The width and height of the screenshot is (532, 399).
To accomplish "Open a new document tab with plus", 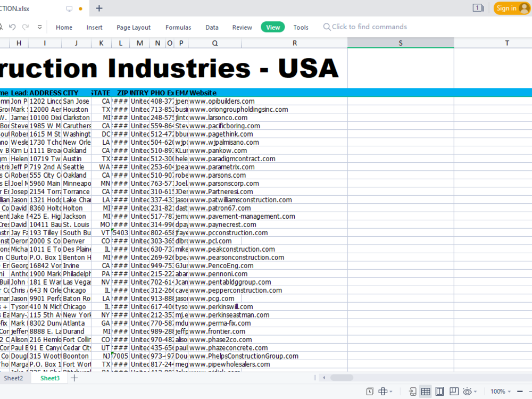I will [x=99, y=8].
